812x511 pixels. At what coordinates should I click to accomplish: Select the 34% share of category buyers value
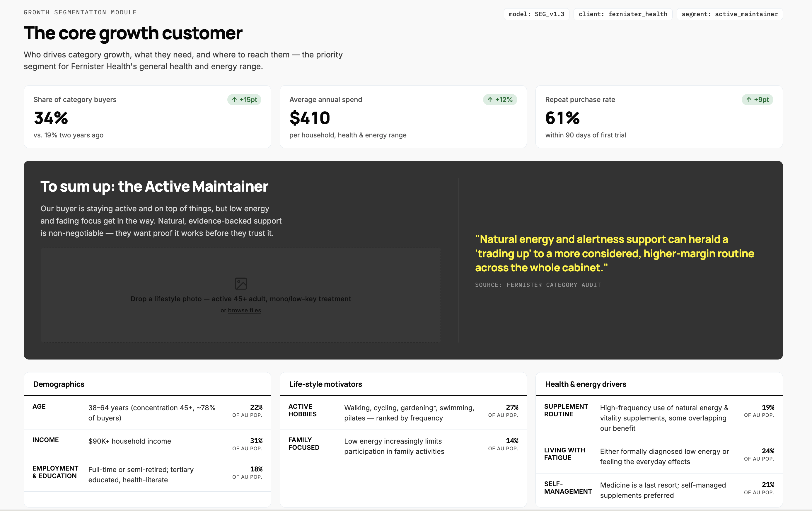point(51,118)
